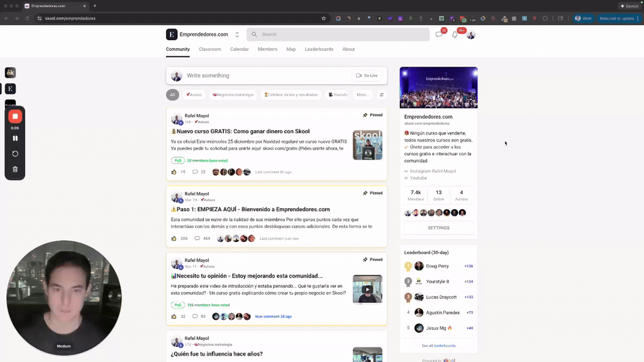Open the Youtube link in sidebar
Image resolution: width=644 pixels, height=362 pixels.
[x=418, y=178]
